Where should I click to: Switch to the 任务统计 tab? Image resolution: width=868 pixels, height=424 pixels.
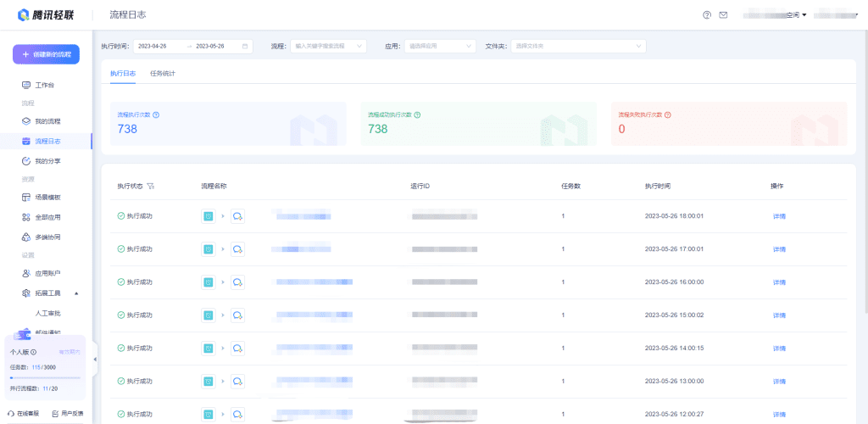[163, 74]
